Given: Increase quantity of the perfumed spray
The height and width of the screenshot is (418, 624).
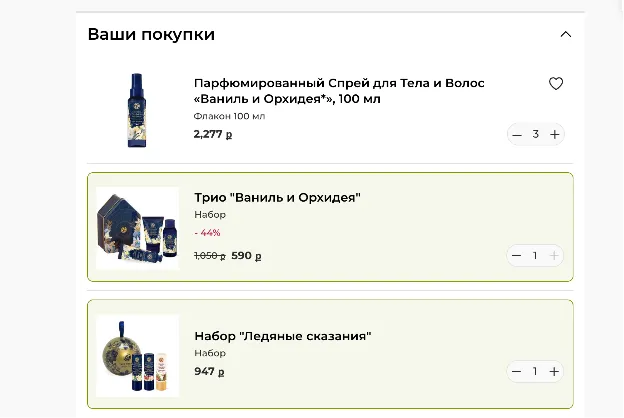Looking at the screenshot, I should pyautogui.click(x=554, y=135).
